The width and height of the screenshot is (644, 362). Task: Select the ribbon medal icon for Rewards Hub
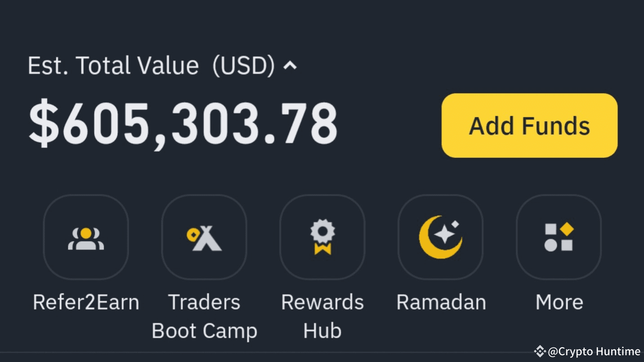[x=322, y=237]
